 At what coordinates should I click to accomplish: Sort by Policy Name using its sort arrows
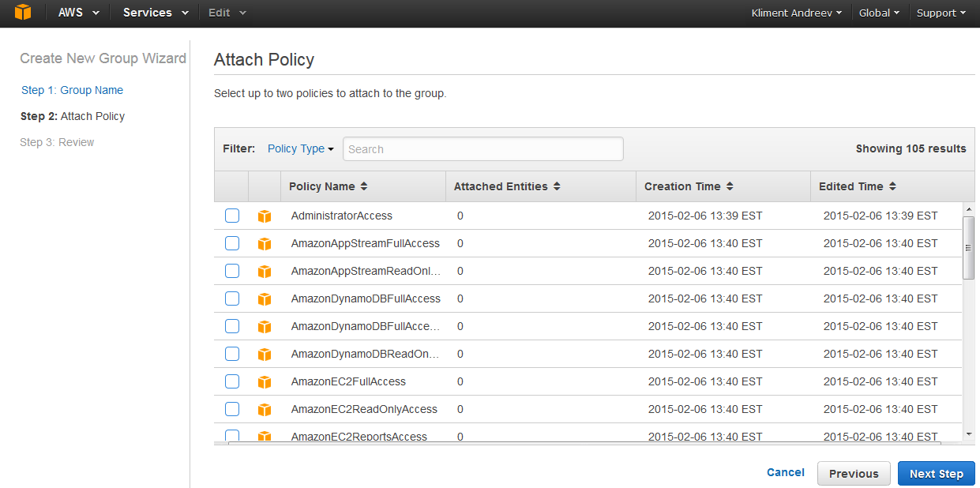tap(363, 186)
